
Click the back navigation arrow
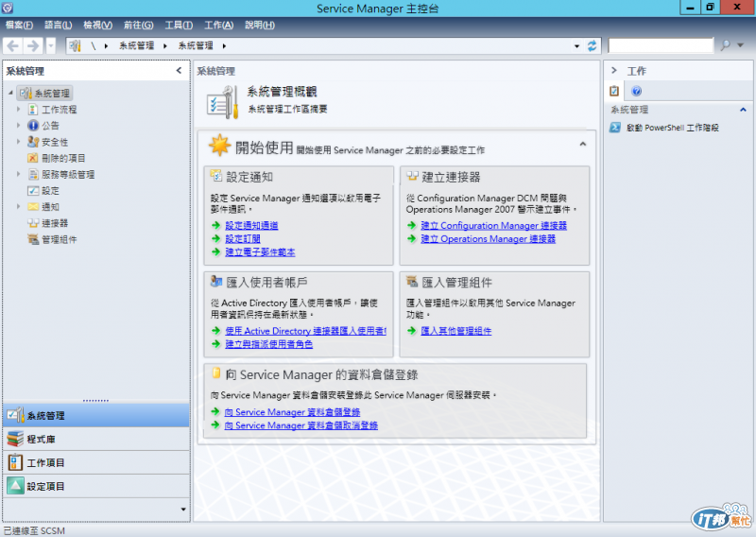pos(13,45)
